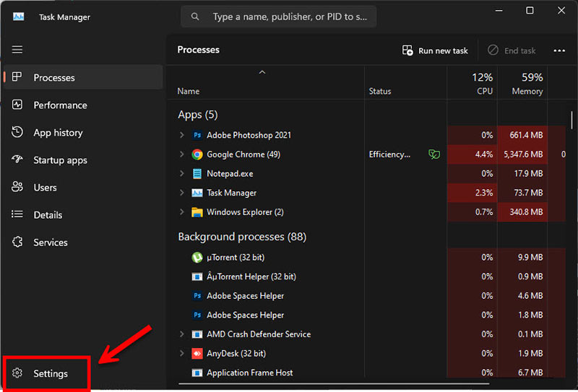Expand the Task Manager process entry
Viewport: 578px width, 392px height.
pos(182,192)
